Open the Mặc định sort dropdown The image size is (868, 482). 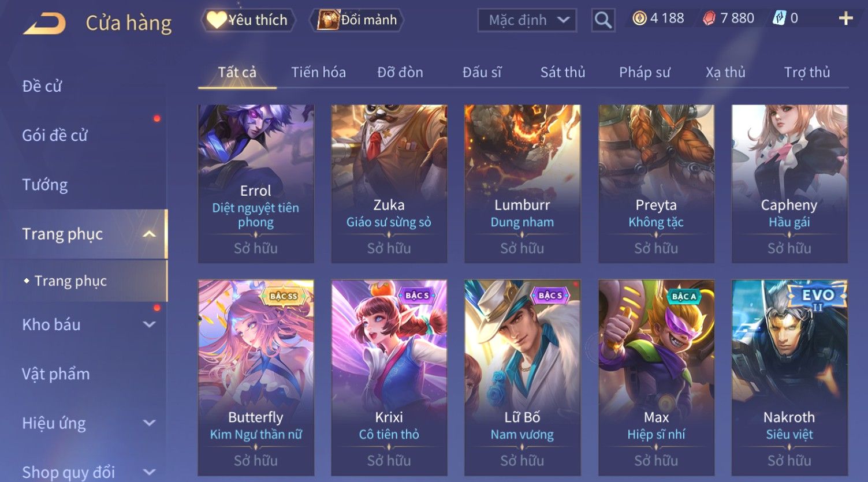(x=527, y=20)
